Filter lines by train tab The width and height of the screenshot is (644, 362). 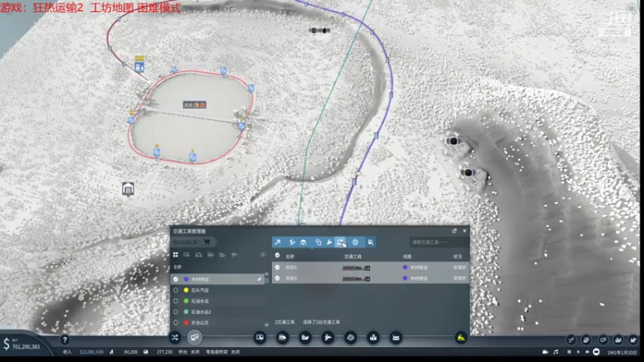pyautogui.click(x=210, y=255)
